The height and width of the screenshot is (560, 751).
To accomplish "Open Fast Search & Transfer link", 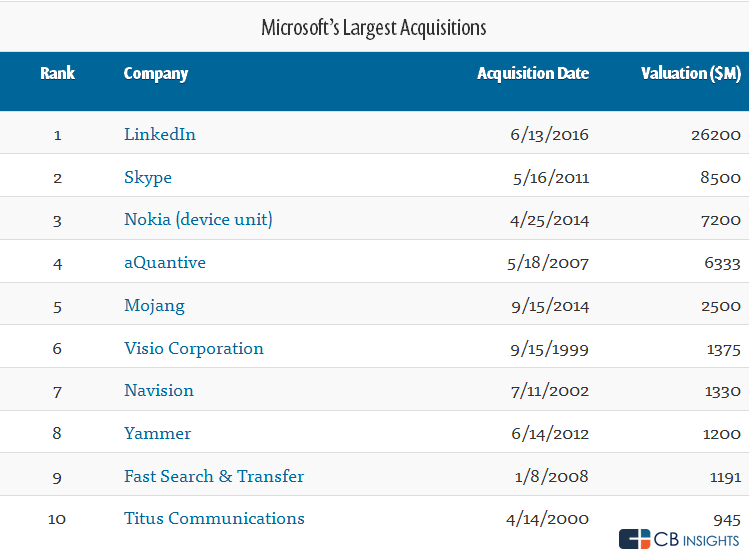I will pos(214,476).
